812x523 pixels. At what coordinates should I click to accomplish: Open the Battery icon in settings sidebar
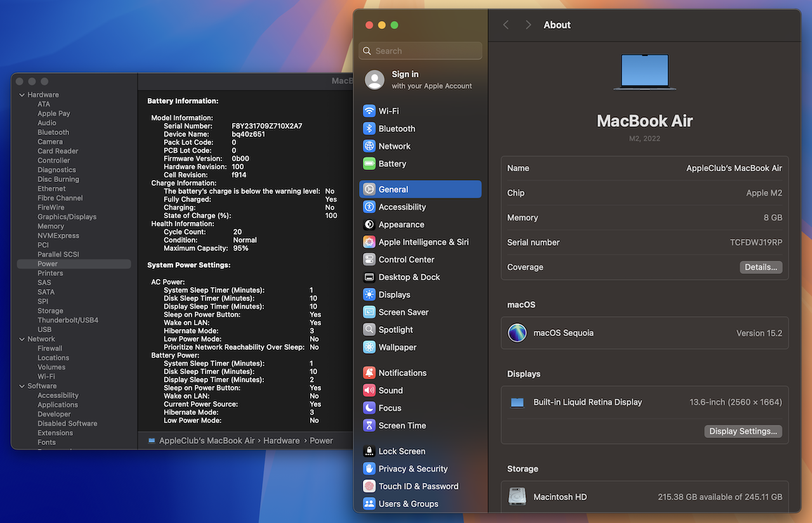(369, 164)
